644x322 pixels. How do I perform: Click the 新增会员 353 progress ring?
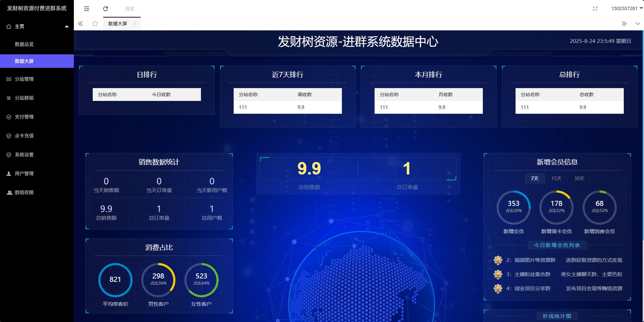coord(513,207)
